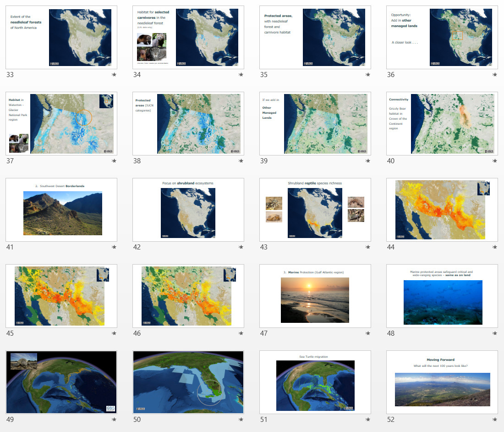Image resolution: width=504 pixels, height=432 pixels.
Task: Click the slide number label '45'
Action: [10, 333]
